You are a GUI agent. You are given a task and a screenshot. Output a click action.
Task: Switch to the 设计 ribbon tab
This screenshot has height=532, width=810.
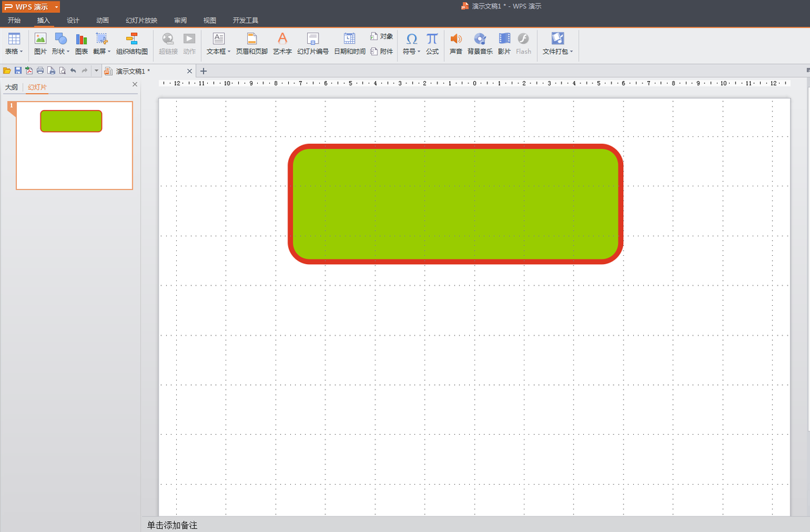click(x=73, y=20)
